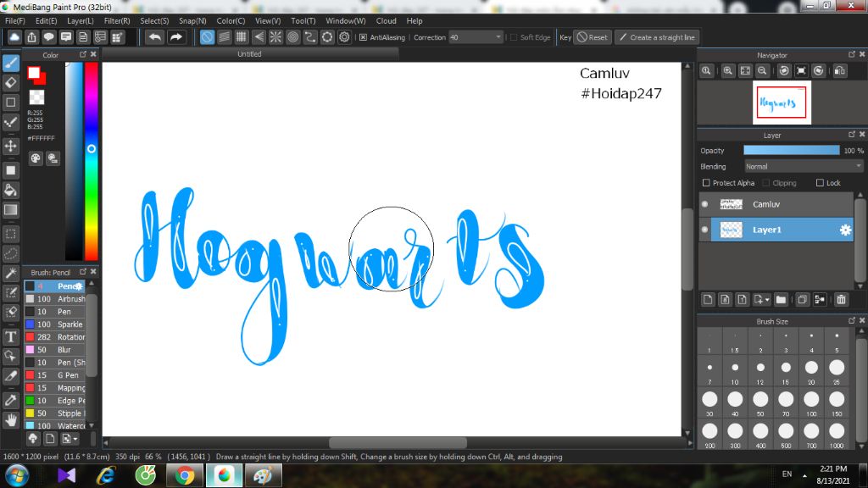Screen dimensions: 868x488
Task: Open Layer1 settings gear
Action: [x=845, y=230]
